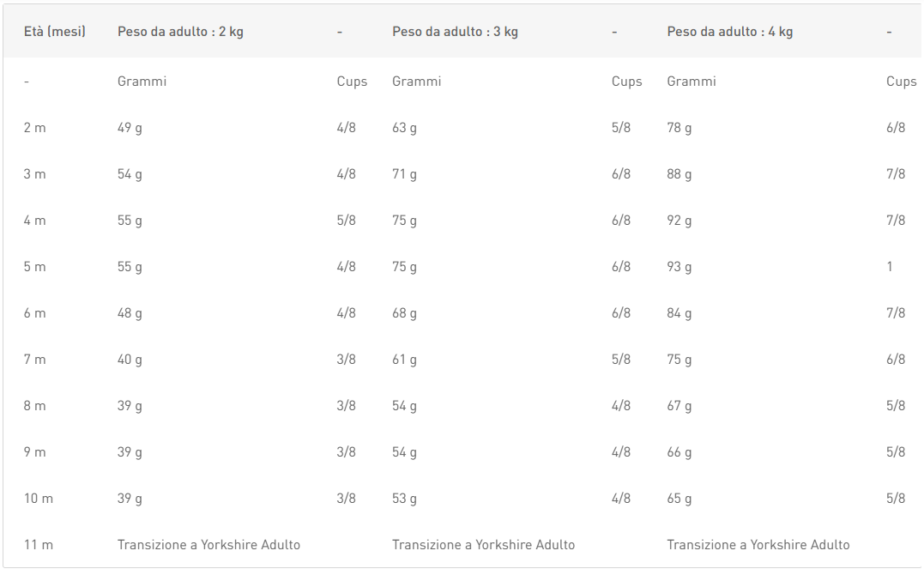Click the "5/8" cups value in 4 m row
The image size is (924, 569).
point(346,221)
